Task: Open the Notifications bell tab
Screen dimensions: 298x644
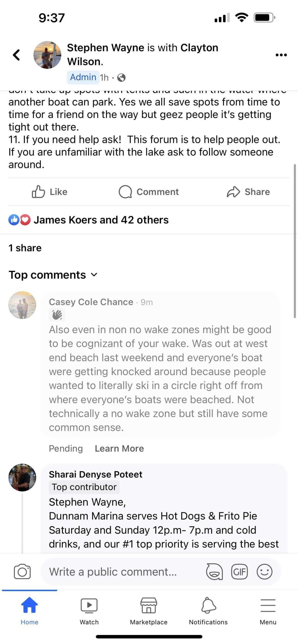Action: (208, 611)
